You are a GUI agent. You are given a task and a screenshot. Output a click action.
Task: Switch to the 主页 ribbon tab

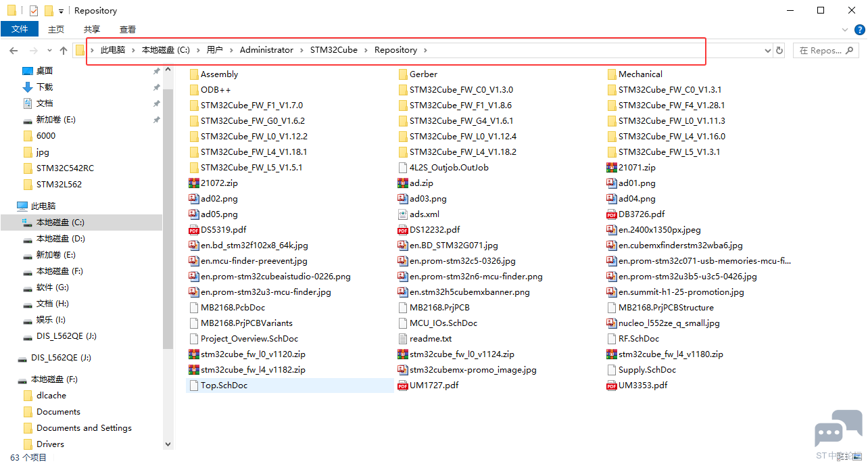point(56,29)
